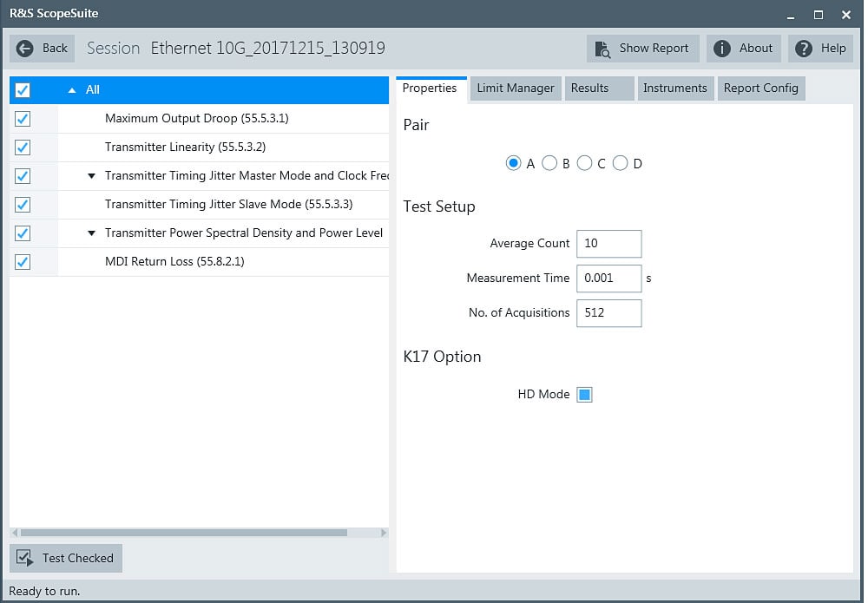Uncheck the Maximum Output Droop test
The width and height of the screenshot is (868, 603).
(22, 119)
